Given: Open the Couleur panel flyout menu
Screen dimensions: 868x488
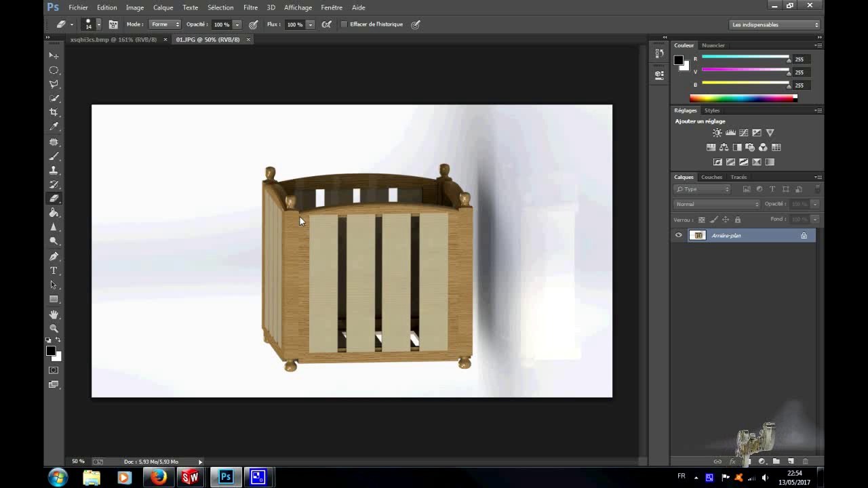Looking at the screenshot, I should tap(818, 45).
